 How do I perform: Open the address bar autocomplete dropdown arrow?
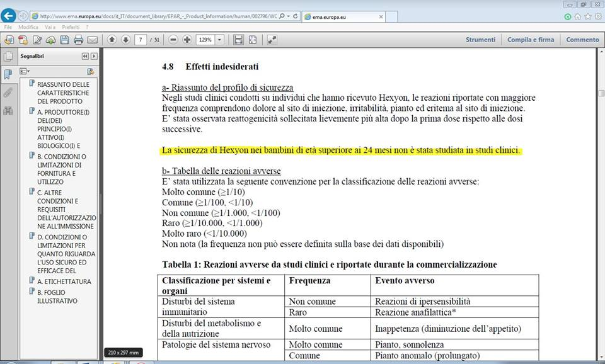289,16
